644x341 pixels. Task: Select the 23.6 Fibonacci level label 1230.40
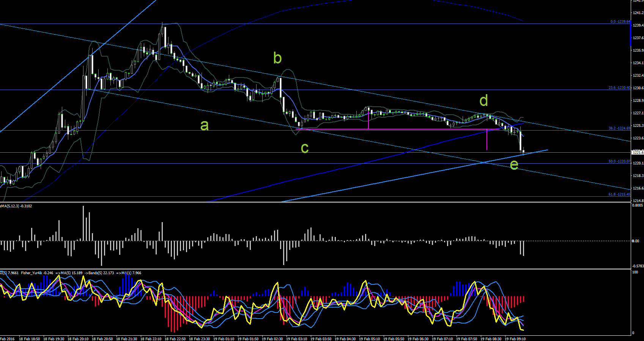(619, 88)
